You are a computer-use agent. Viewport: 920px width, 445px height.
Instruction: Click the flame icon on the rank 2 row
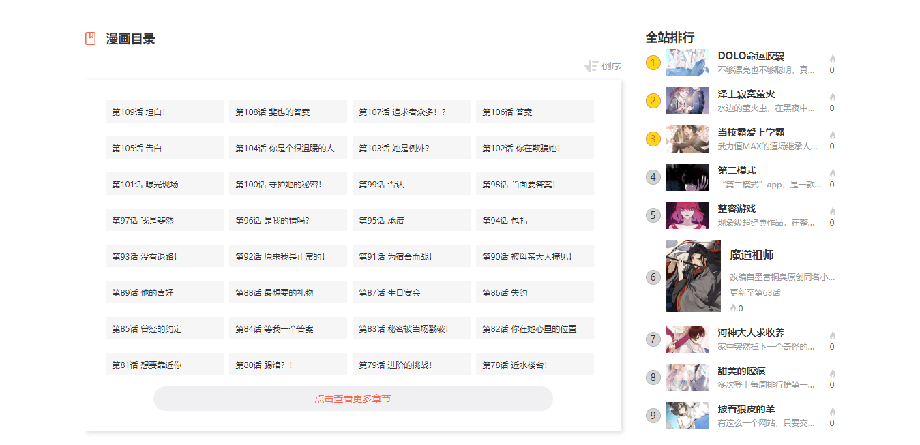[832, 97]
